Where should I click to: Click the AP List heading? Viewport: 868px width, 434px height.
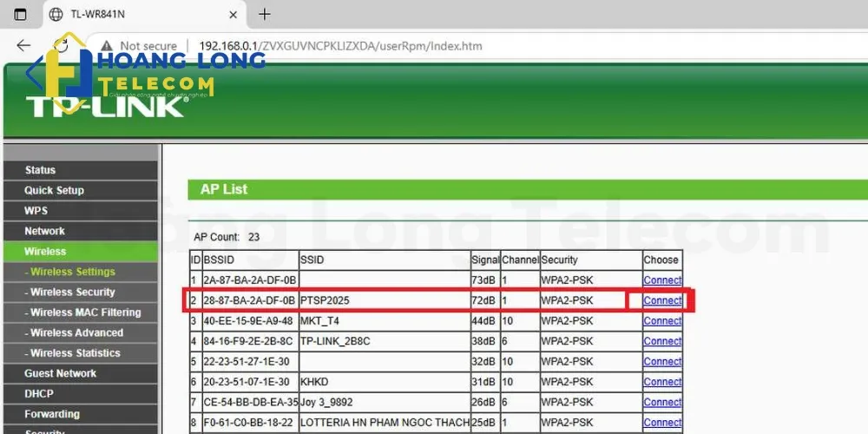point(224,189)
